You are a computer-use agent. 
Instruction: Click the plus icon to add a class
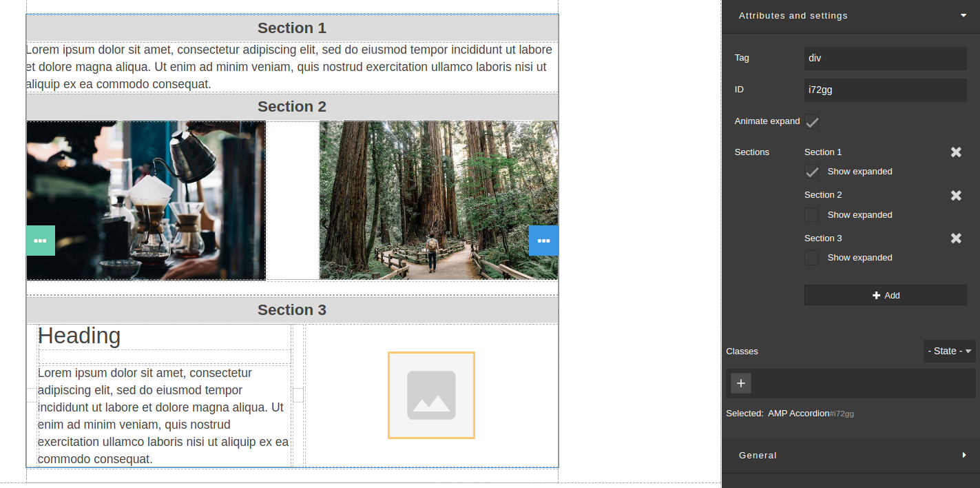(x=741, y=383)
